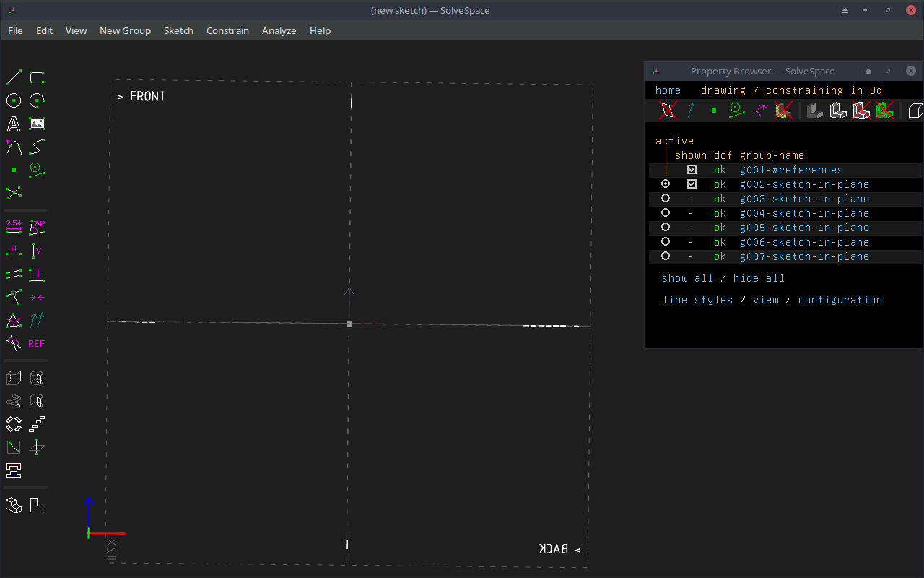Image resolution: width=924 pixels, height=578 pixels.
Task: Select the rectangle sketch tool
Action: coord(37,77)
